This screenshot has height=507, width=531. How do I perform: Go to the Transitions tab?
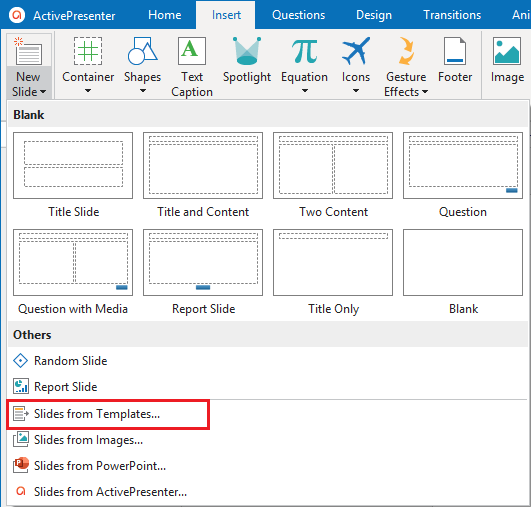(x=452, y=15)
